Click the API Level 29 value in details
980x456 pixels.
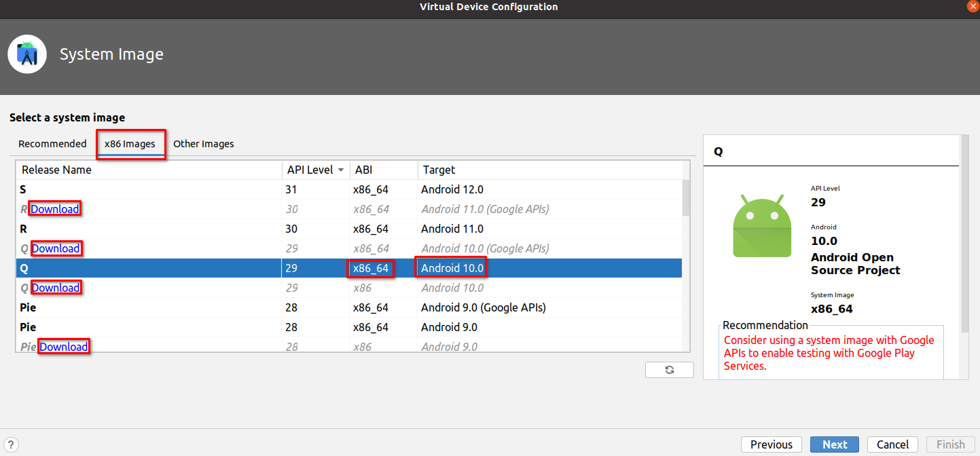tap(818, 202)
